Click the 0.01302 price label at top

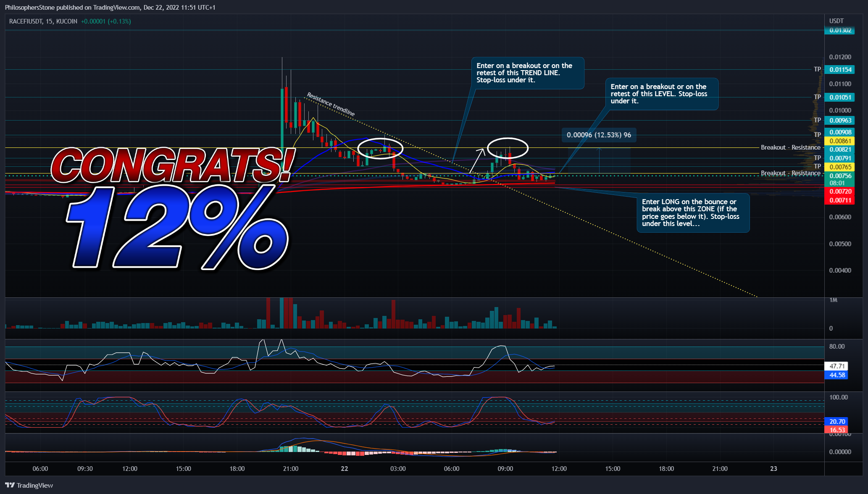839,30
